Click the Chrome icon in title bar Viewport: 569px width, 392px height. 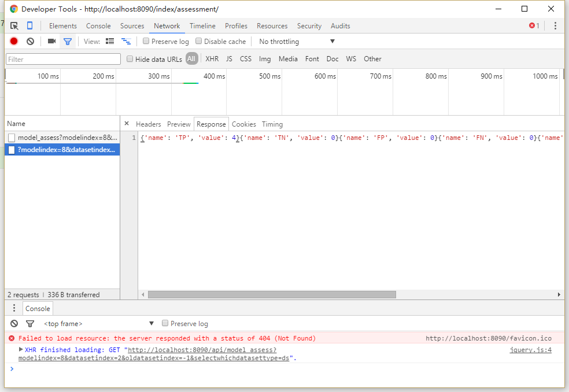click(x=14, y=9)
